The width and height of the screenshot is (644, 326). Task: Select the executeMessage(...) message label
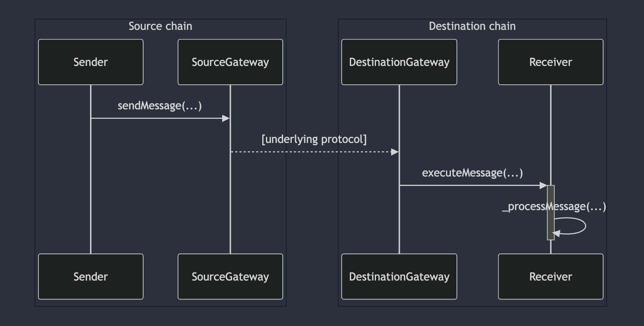tap(472, 173)
